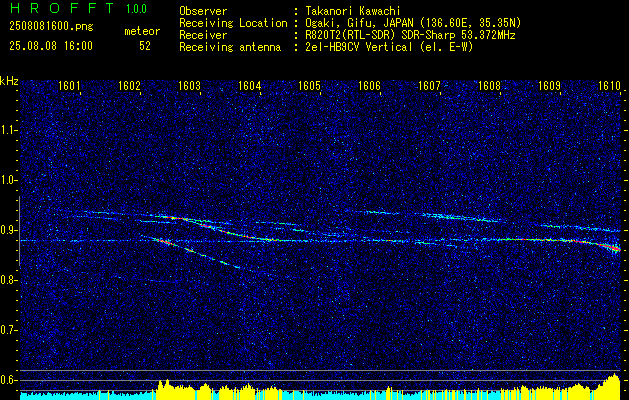629x400 pixels.
Task: Click the 0.6 kHz axis label
Action: click(8, 380)
